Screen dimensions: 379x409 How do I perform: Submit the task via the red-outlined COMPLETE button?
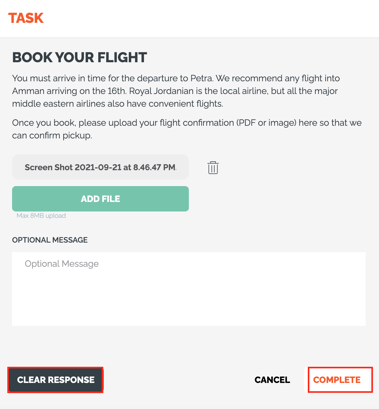[340, 380]
